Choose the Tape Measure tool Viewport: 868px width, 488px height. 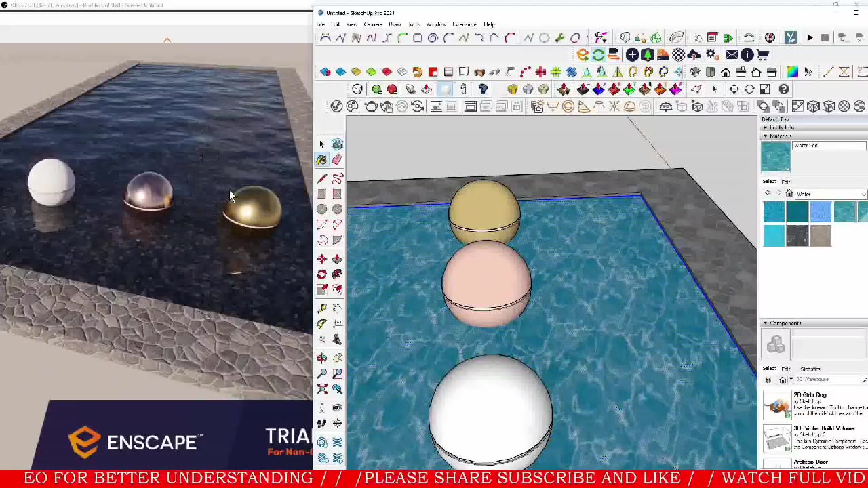tap(321, 308)
